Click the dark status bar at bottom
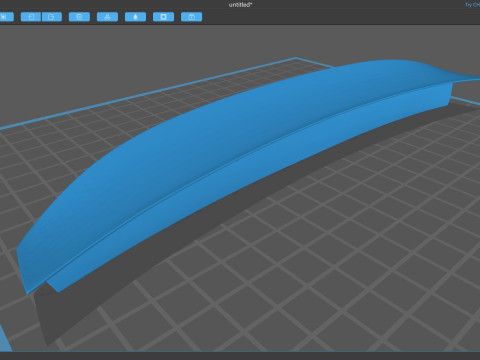The width and height of the screenshot is (480, 360). [240, 356]
